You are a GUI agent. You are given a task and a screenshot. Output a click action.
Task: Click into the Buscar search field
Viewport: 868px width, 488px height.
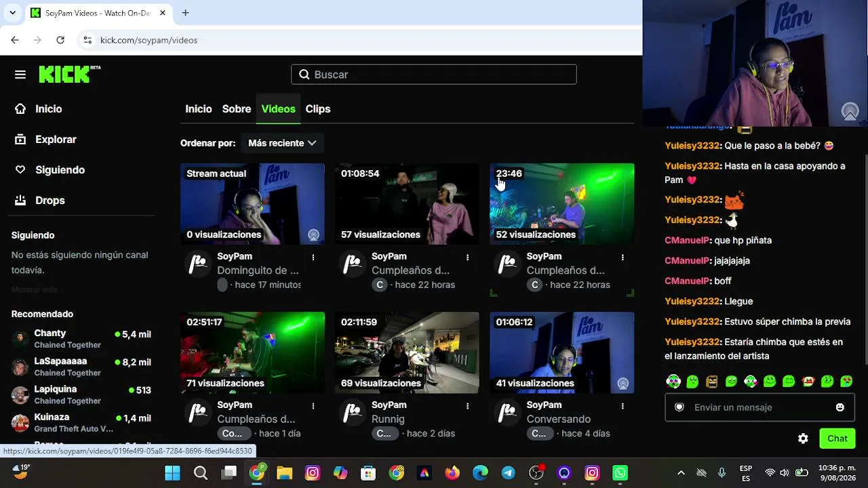point(434,75)
